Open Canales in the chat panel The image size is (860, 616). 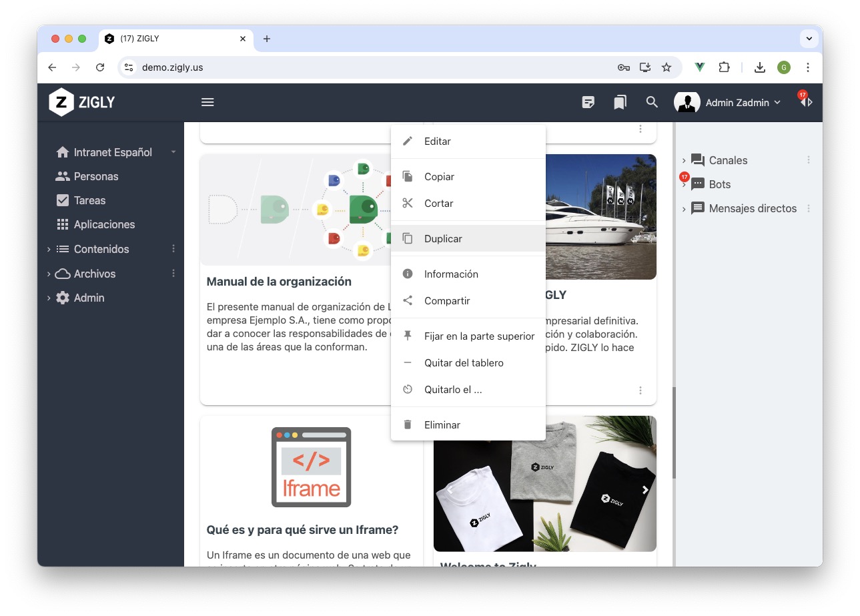[719, 160]
